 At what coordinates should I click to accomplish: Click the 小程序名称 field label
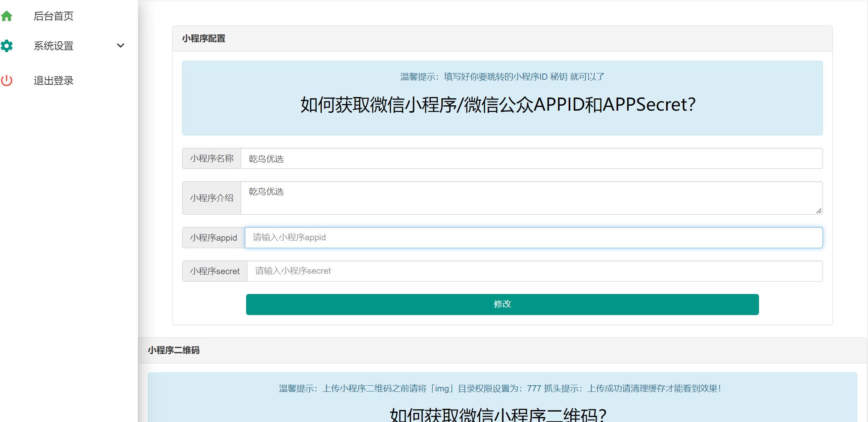(x=211, y=159)
